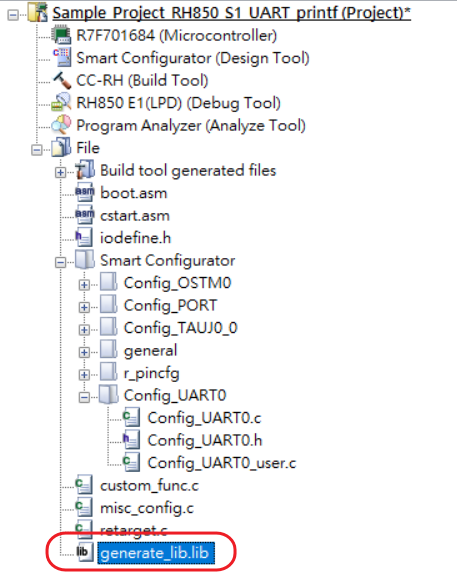Expand Build tool generated files
This screenshot has height=572, width=457.
[x=61, y=172]
